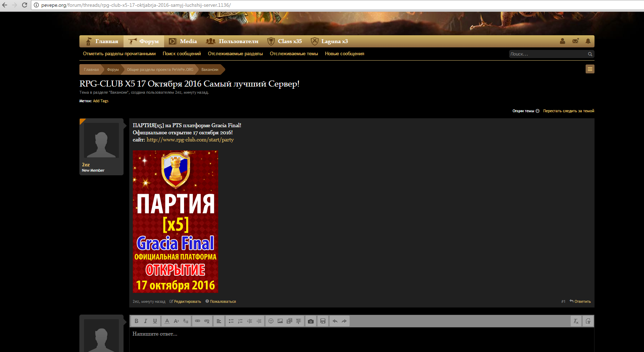Image resolution: width=644 pixels, height=352 pixels.
Task: Click the ПАРТИЯ x5 banner image
Action: pyautogui.click(x=176, y=221)
